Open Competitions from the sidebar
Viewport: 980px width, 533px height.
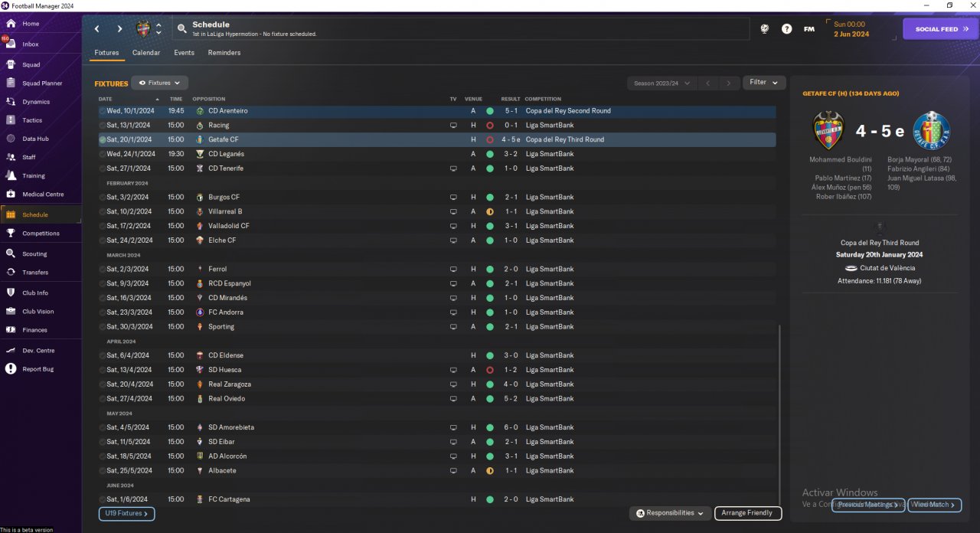[41, 234]
